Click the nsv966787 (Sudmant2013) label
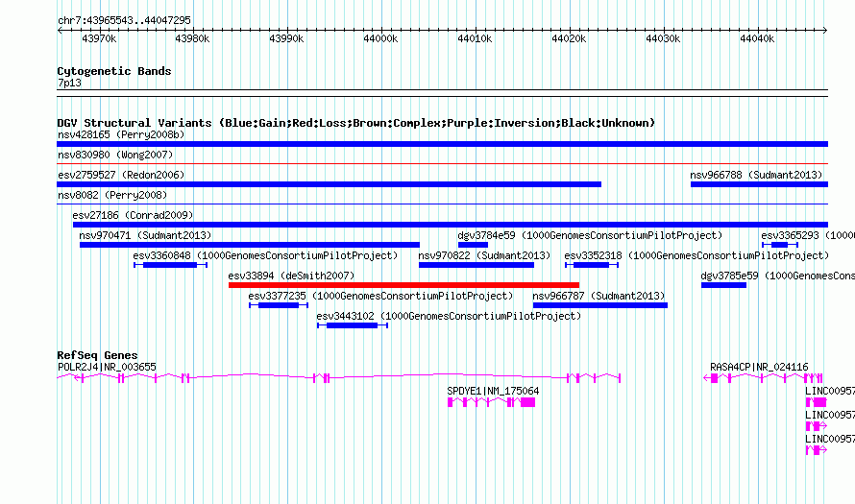Screen dimensions: 855x504 (x=598, y=296)
